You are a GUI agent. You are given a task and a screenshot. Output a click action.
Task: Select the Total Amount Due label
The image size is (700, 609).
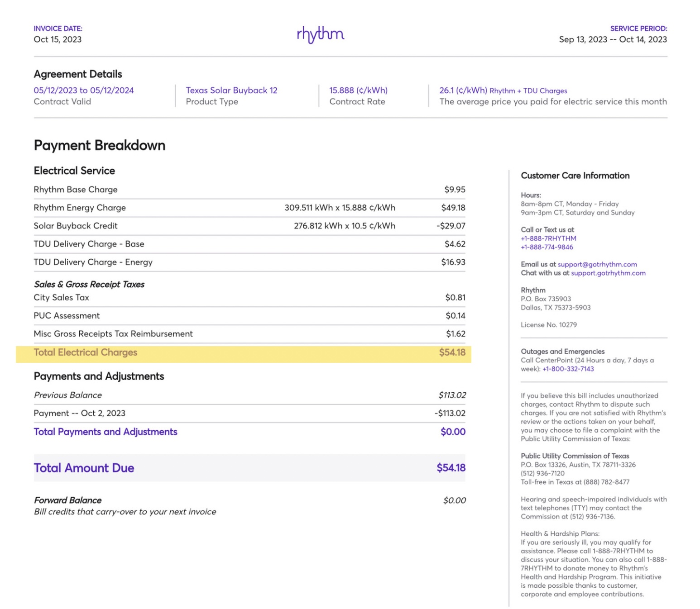pyautogui.click(x=84, y=468)
